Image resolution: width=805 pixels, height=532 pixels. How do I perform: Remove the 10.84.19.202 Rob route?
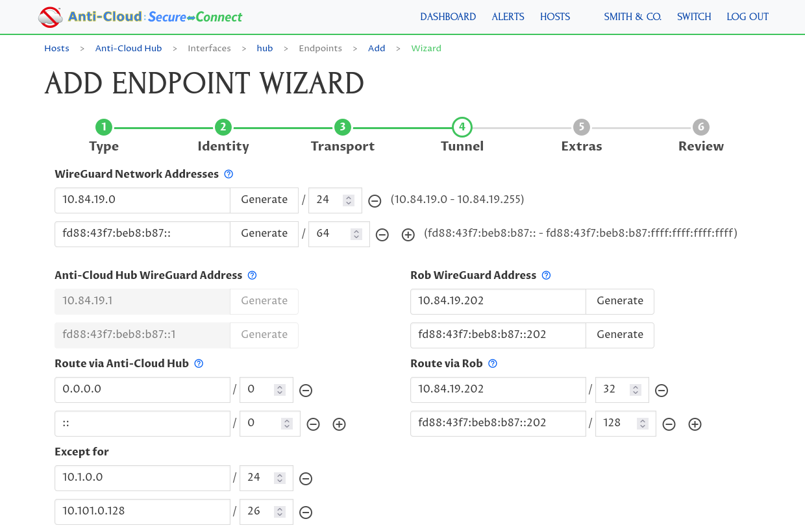click(662, 391)
